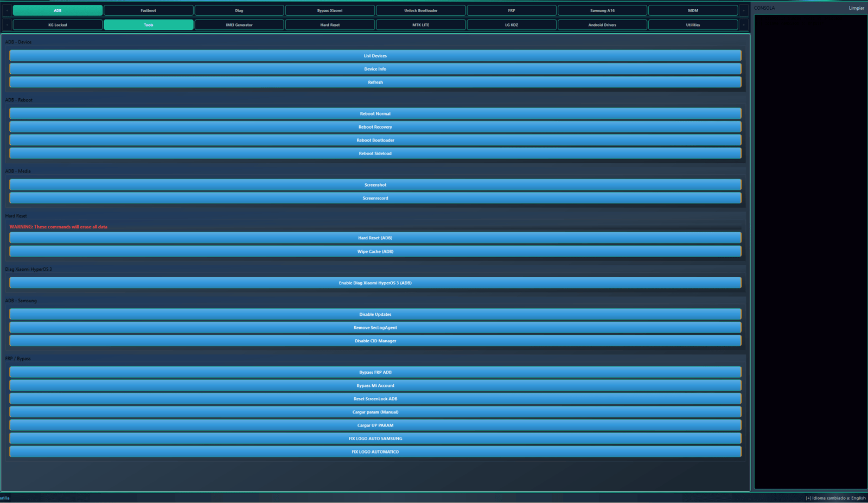Image resolution: width=868 pixels, height=503 pixels.
Task: Run Hard Reset (ADB)
Action: 375,238
